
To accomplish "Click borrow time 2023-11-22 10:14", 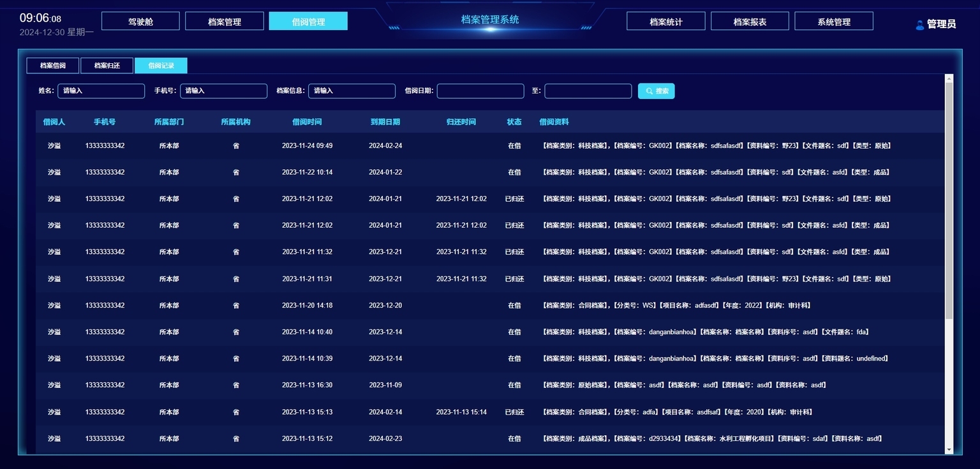I will [x=307, y=172].
